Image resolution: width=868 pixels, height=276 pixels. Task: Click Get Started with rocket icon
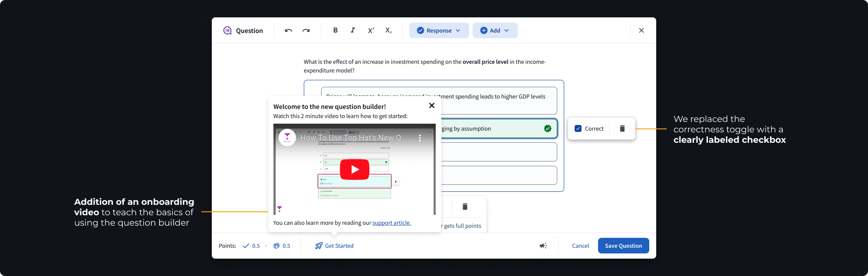(x=334, y=246)
